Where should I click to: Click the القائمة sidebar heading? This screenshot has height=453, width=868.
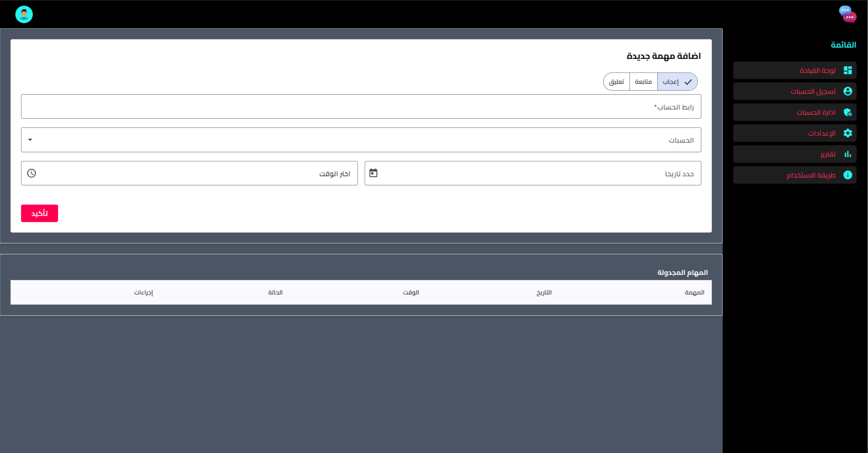pyautogui.click(x=844, y=45)
